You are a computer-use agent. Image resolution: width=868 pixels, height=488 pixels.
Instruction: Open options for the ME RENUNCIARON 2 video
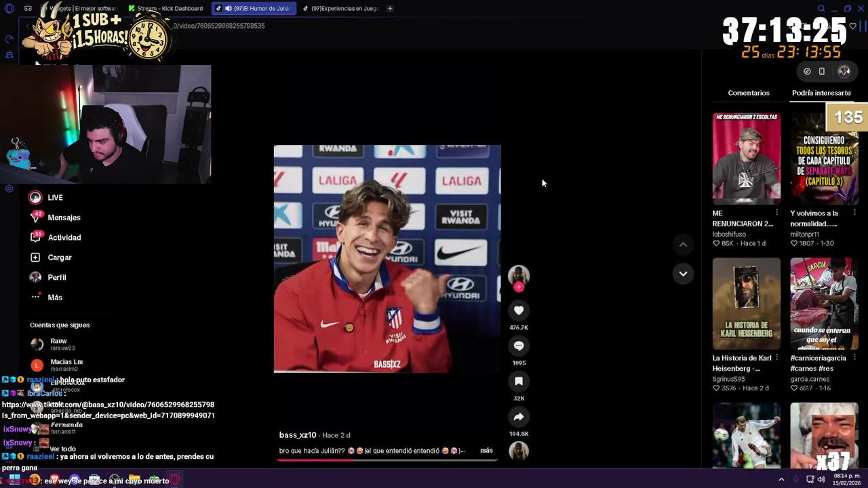tap(776, 213)
